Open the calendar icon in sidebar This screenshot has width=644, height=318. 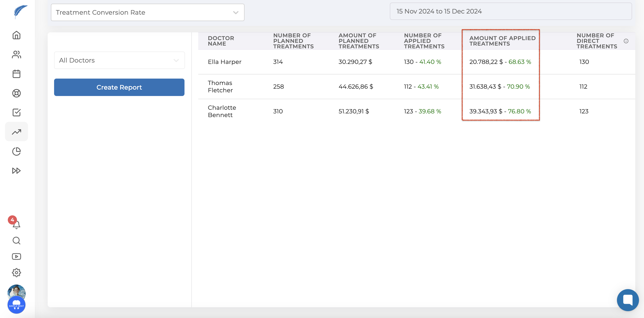point(17,74)
